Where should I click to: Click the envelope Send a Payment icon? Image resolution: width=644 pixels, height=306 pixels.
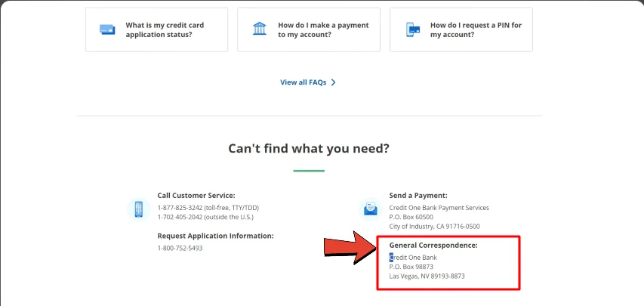371,209
